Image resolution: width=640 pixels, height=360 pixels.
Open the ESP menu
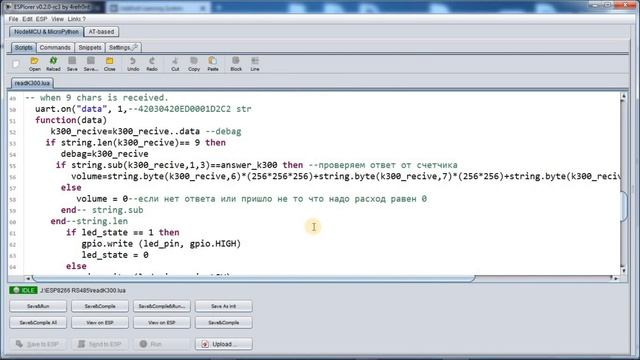coord(41,19)
